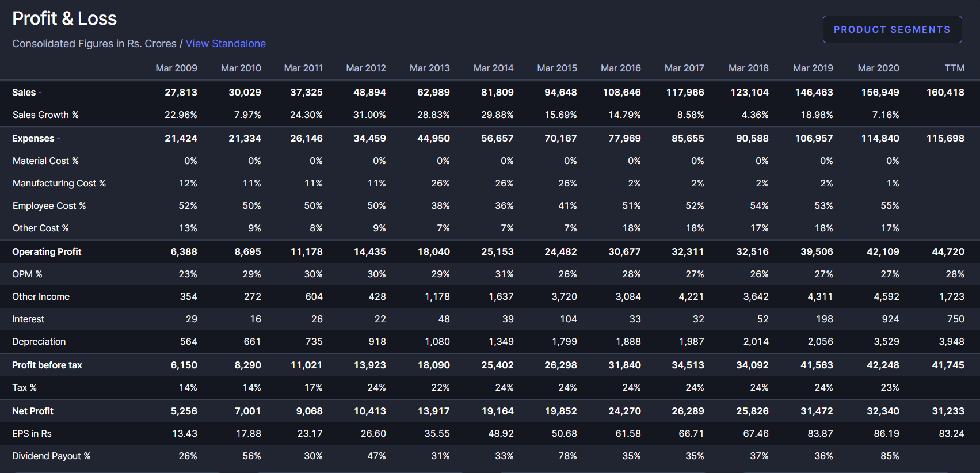Select the Mar 2013 column header
The image size is (980, 473).
click(430, 68)
